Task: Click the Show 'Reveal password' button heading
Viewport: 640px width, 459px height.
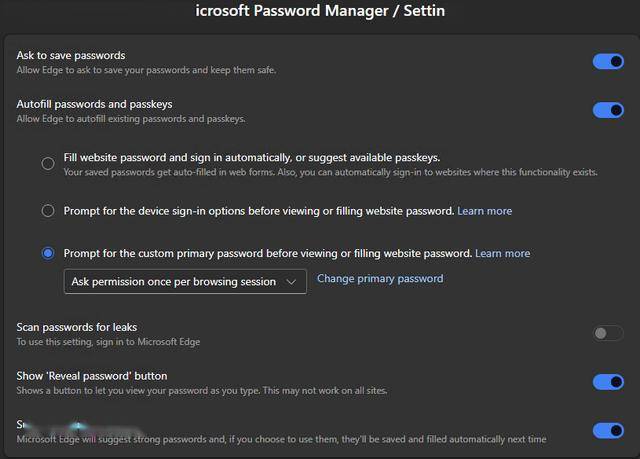Action: (x=92, y=376)
